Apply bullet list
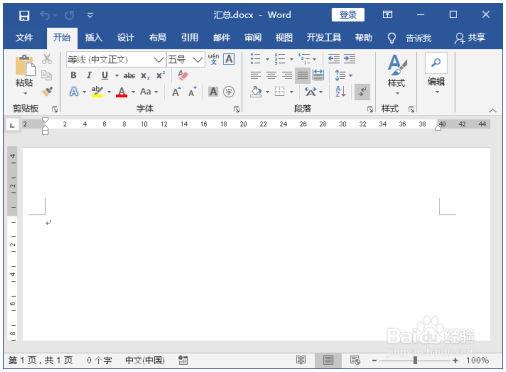Screen dimensions: 506x372 coord(256,59)
